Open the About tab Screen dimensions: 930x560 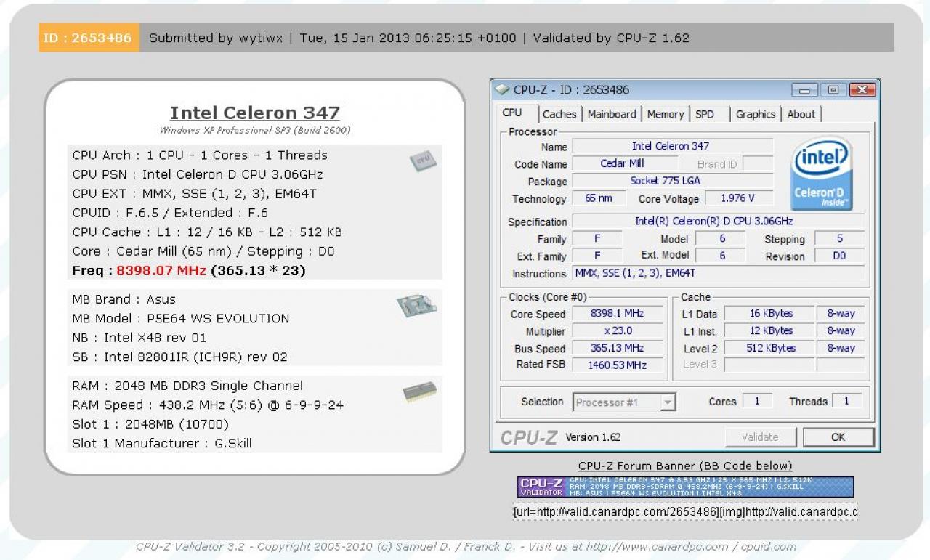[x=801, y=114]
